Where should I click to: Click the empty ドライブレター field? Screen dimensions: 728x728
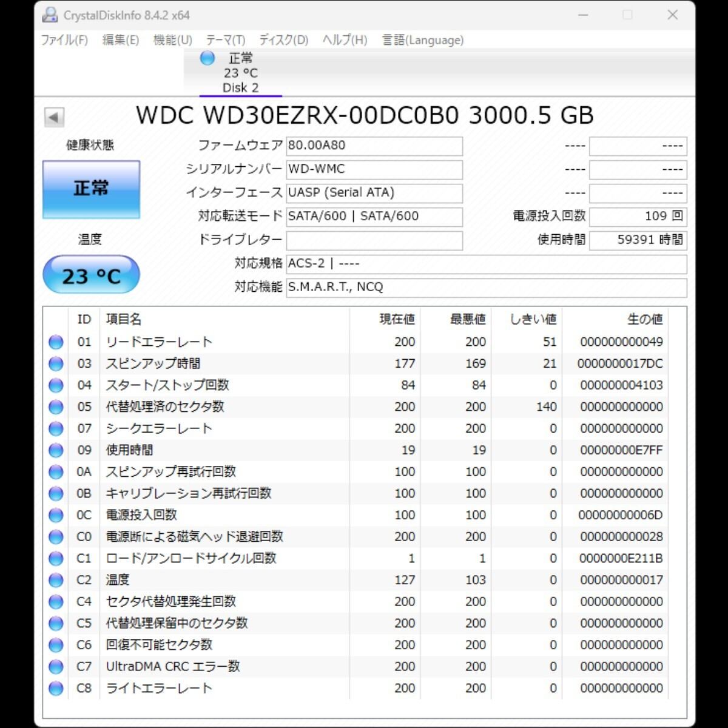pyautogui.click(x=374, y=240)
